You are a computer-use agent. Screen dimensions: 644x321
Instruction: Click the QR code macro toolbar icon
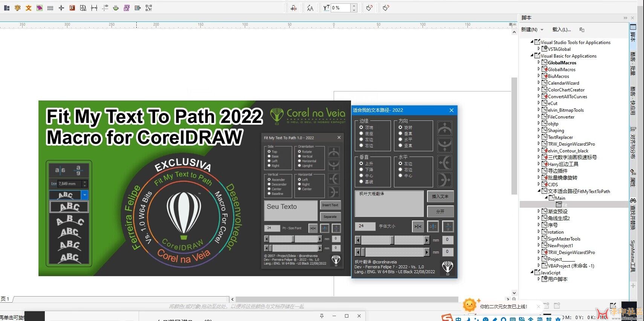[149, 8]
